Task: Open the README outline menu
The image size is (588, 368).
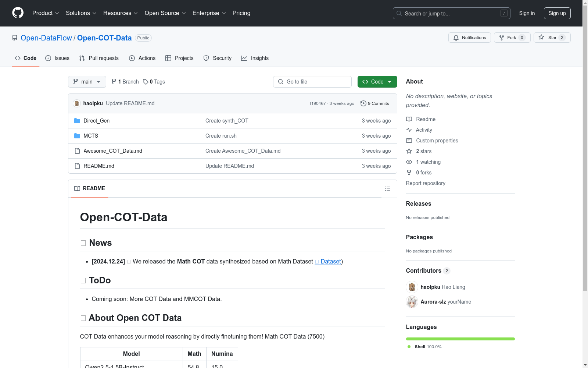Action: [x=387, y=189]
